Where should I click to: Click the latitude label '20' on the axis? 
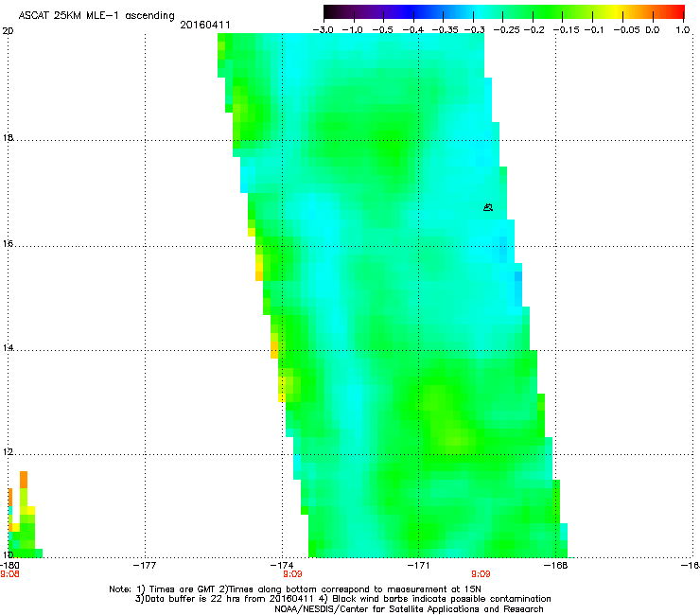pyautogui.click(x=8, y=31)
